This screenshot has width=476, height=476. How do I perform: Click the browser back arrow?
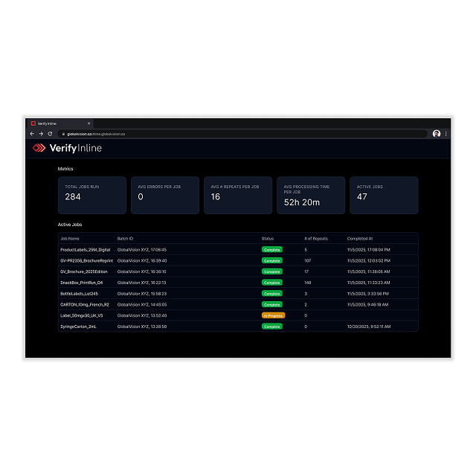32,134
